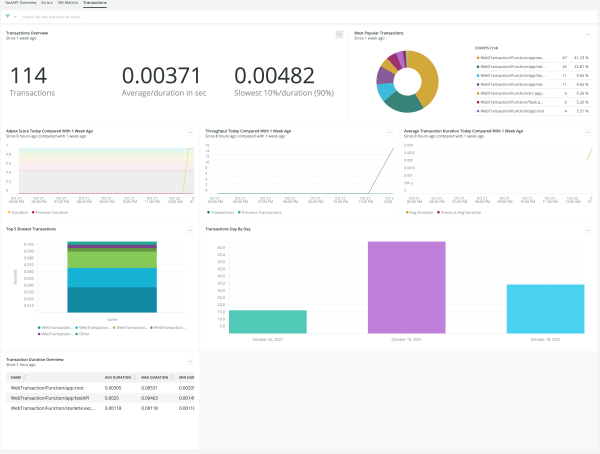The height and width of the screenshot is (454, 600).
Task: Expand the filter dropdown arrow
Action: 16,17
